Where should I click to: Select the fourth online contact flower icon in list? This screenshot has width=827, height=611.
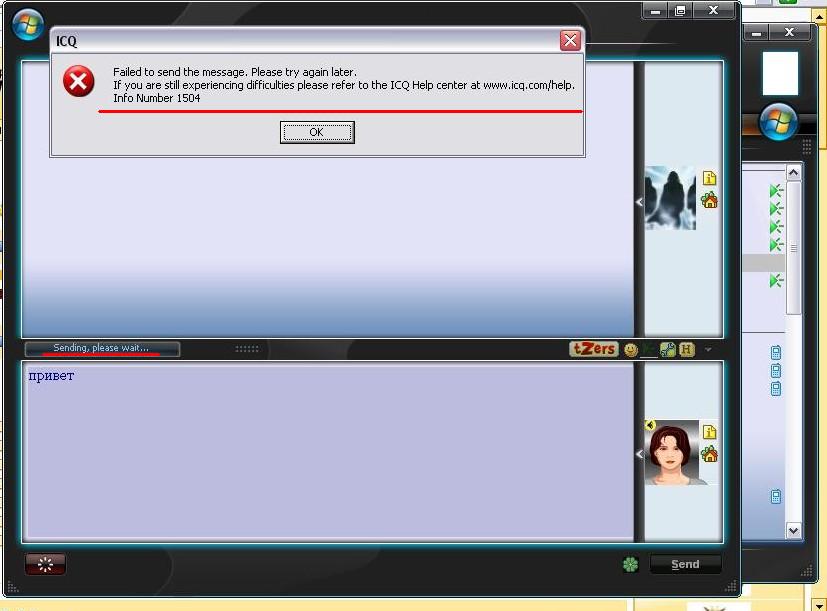[x=776, y=245]
